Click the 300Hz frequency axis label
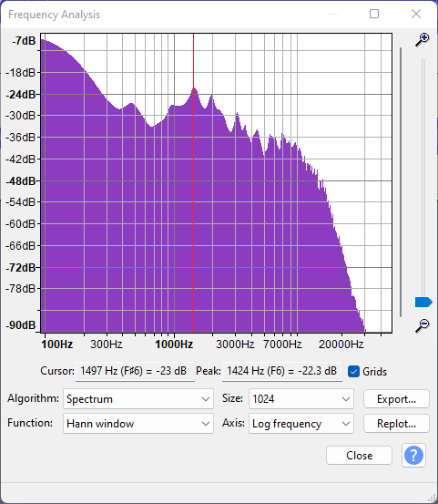 [x=107, y=345]
